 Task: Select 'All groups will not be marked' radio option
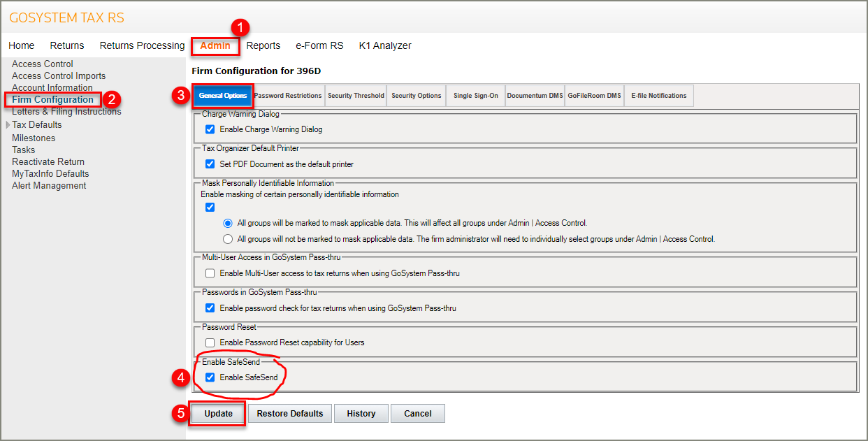(228, 239)
